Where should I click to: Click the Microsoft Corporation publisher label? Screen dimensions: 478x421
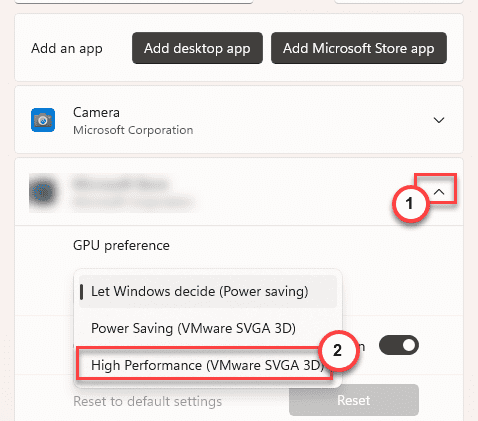tap(133, 130)
